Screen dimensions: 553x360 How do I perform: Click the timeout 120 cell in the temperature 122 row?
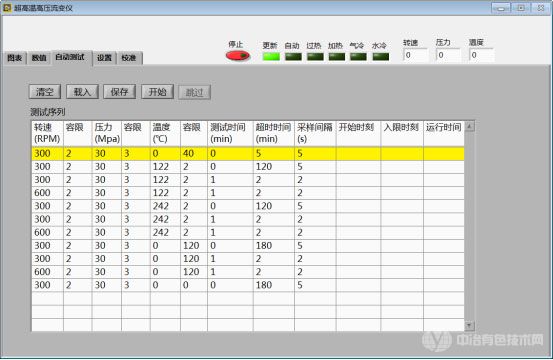pos(274,167)
